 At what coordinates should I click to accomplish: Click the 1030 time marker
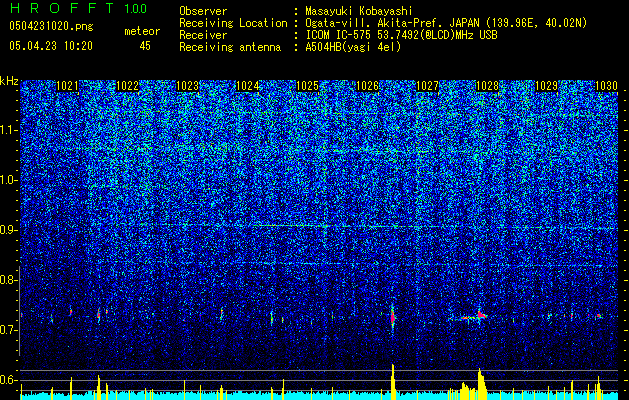click(606, 86)
